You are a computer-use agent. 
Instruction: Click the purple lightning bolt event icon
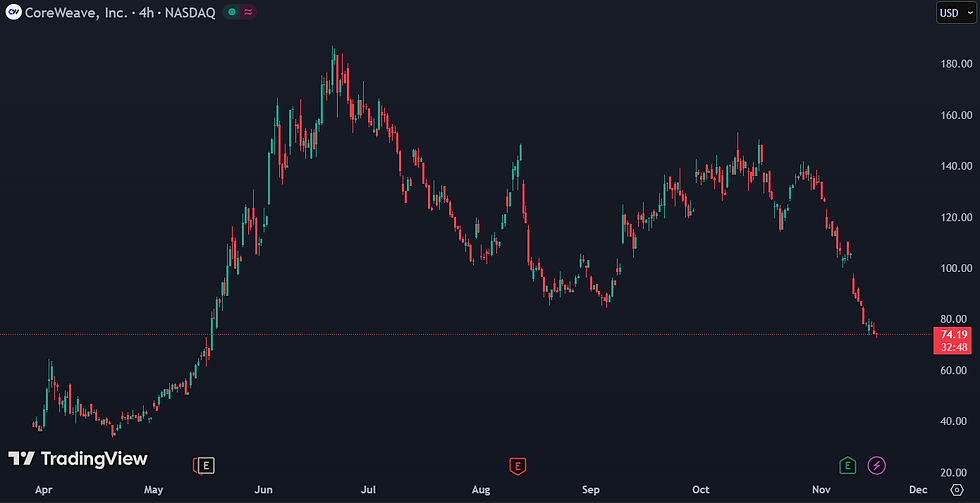876,465
